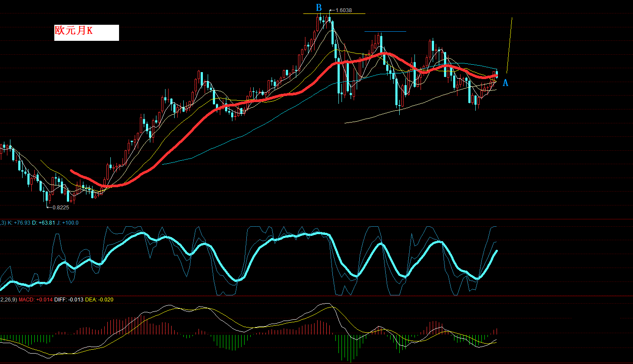Viewport: 633px width, 364px height.
Task: Click the KDJ "J: +100.0" value
Action: [68, 223]
